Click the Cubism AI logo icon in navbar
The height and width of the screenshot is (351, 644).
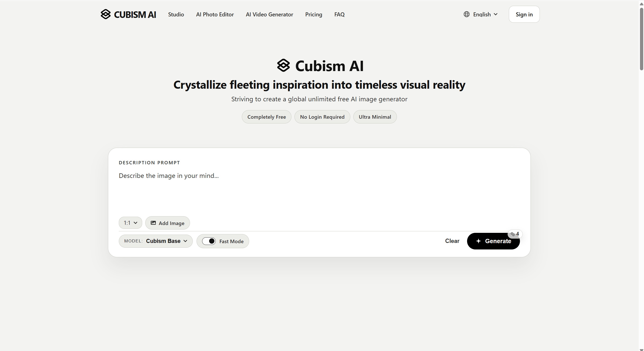[x=105, y=14]
